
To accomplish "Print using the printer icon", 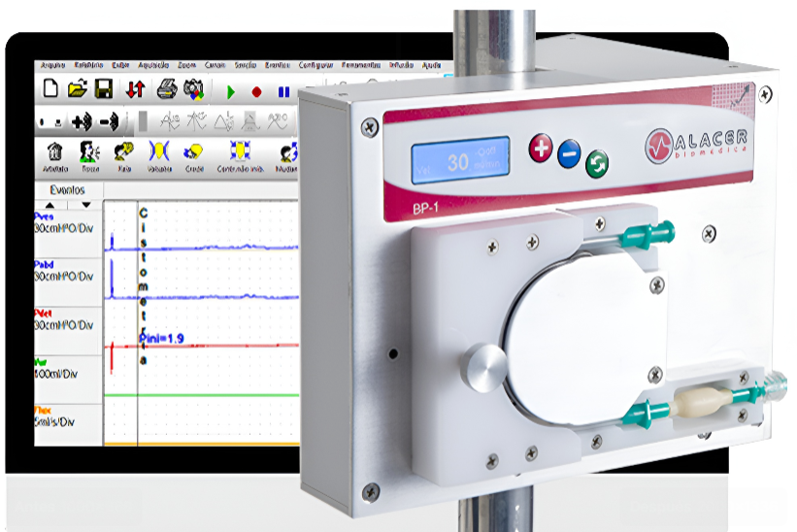I will 167,89.
